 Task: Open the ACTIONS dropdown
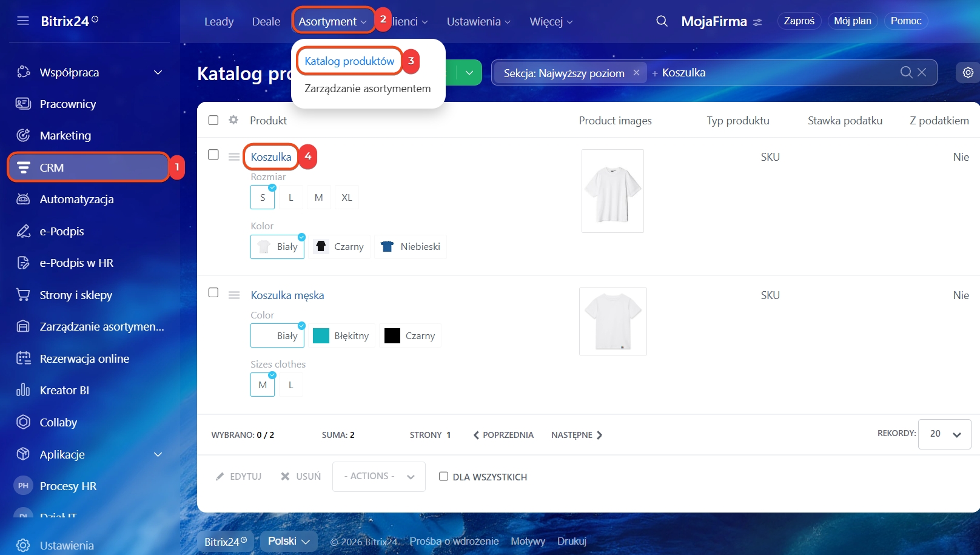point(378,477)
